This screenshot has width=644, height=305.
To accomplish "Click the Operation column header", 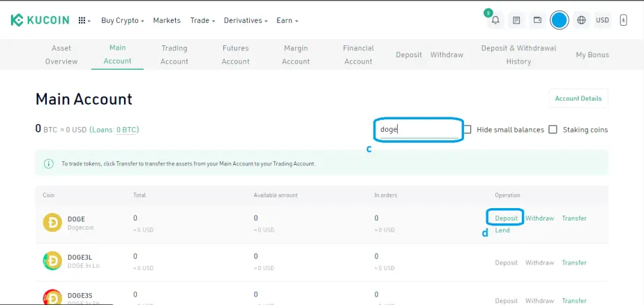I will 507,195.
